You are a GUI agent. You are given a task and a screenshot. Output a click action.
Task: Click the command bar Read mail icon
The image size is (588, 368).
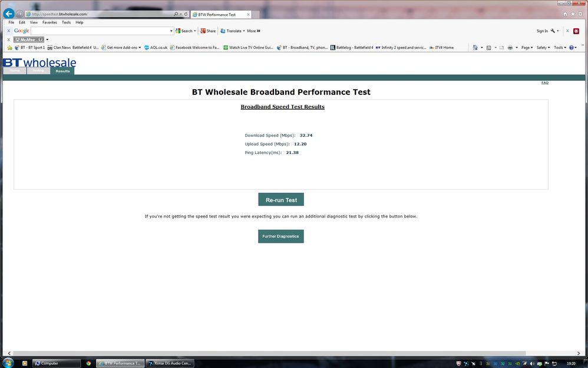tap(501, 48)
